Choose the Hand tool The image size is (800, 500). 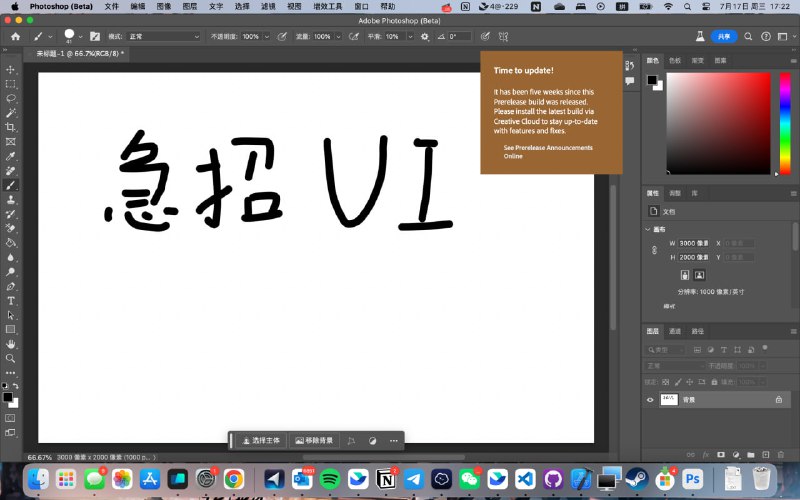click(11, 343)
